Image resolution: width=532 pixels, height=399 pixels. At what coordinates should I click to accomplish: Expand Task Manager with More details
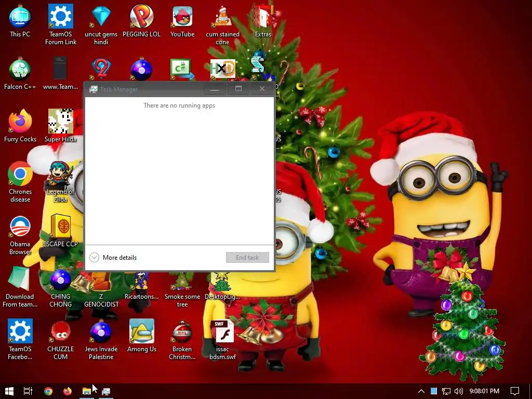113,258
